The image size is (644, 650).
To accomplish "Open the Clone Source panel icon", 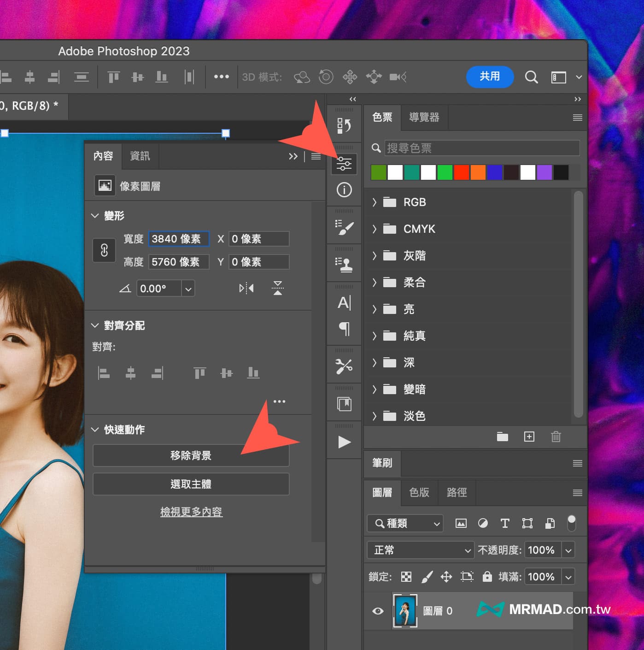I will coord(344,265).
